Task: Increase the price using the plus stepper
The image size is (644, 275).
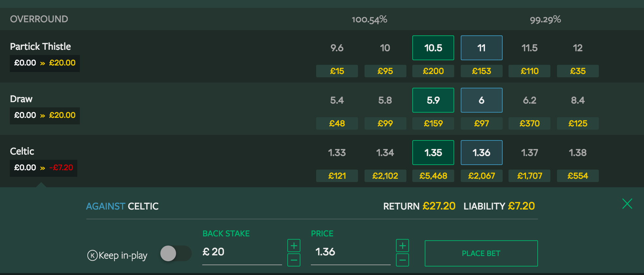Action: pos(402,245)
